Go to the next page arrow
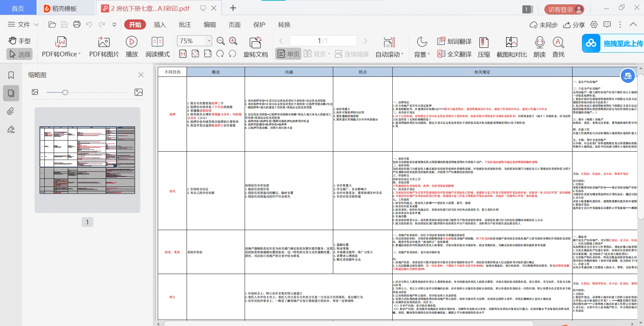Image resolution: width=644 pixels, height=326 pixels. 365,41
